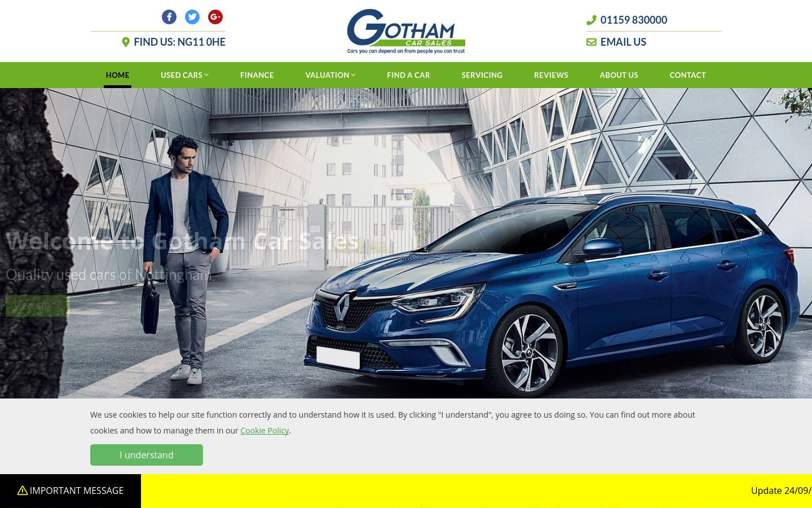The width and height of the screenshot is (812, 508).
Task: Click the green envelope email icon
Action: tap(592, 42)
